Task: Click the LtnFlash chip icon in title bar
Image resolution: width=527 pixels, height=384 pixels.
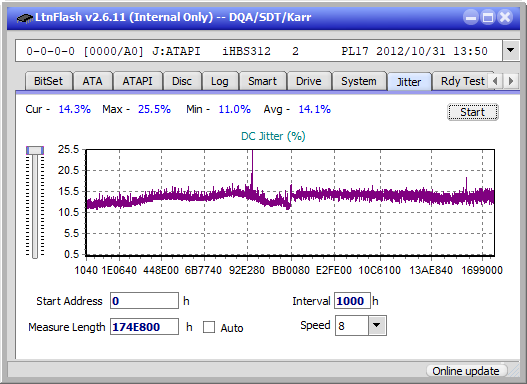Action: [24, 17]
